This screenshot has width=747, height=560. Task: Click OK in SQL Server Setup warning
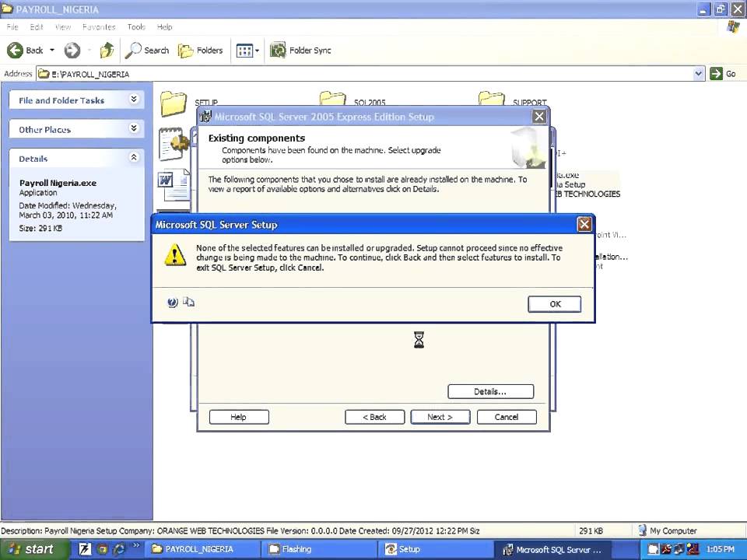tap(554, 304)
